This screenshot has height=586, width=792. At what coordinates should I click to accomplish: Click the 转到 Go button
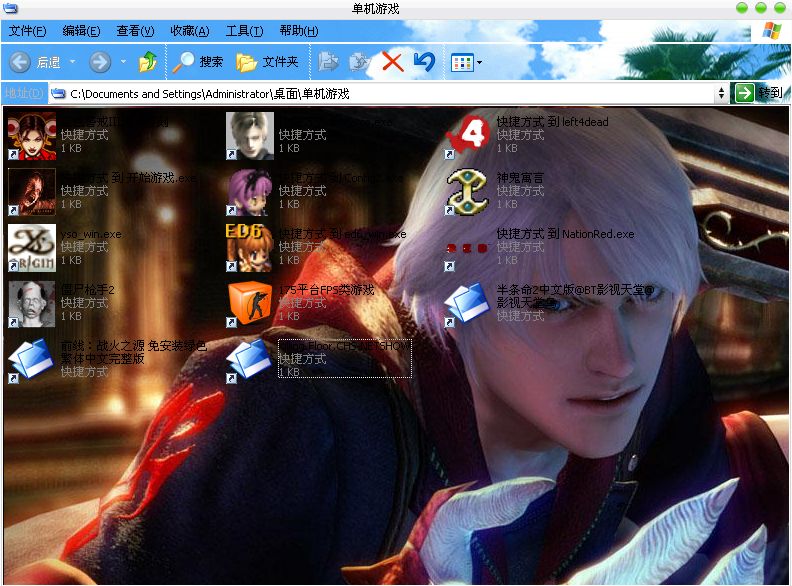[759, 93]
